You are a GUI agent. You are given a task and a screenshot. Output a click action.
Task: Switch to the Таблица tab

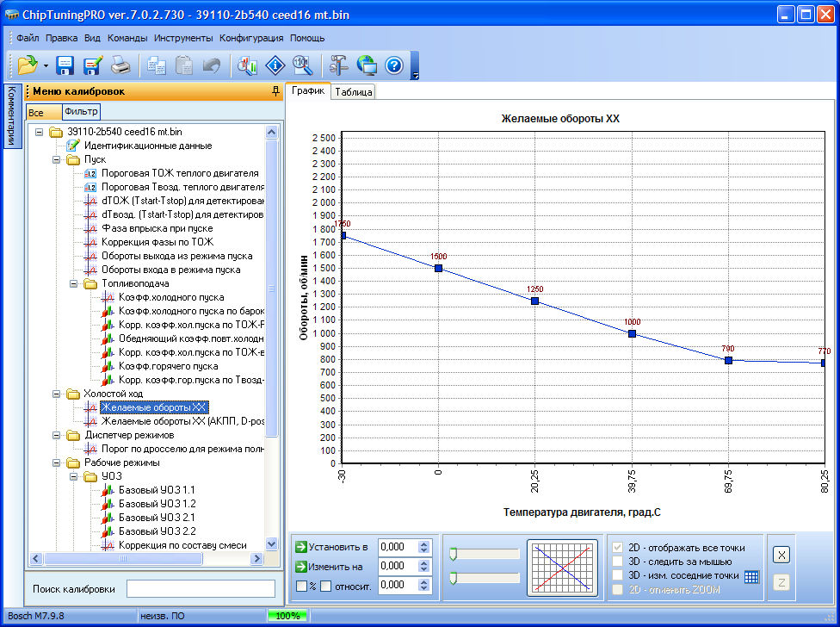coord(353,92)
